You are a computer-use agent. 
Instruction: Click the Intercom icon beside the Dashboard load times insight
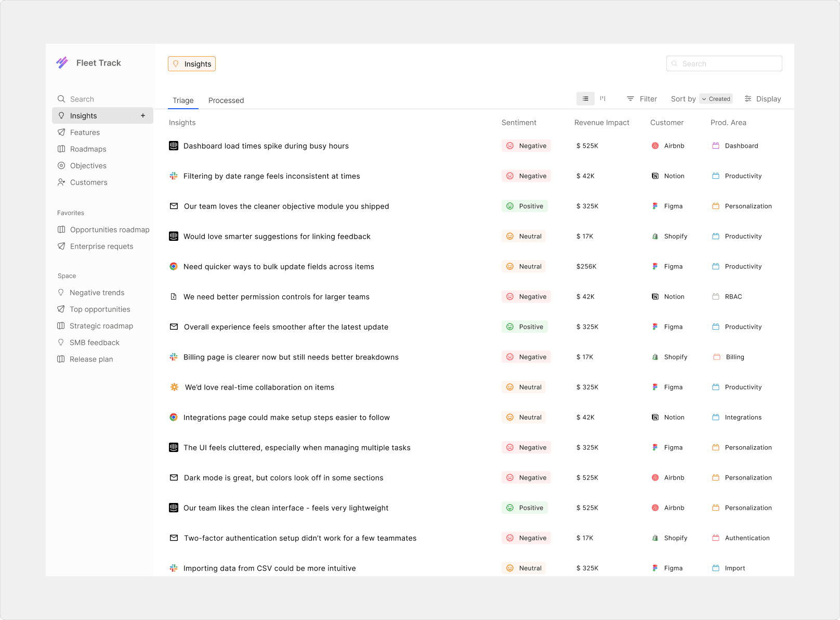pyautogui.click(x=174, y=146)
